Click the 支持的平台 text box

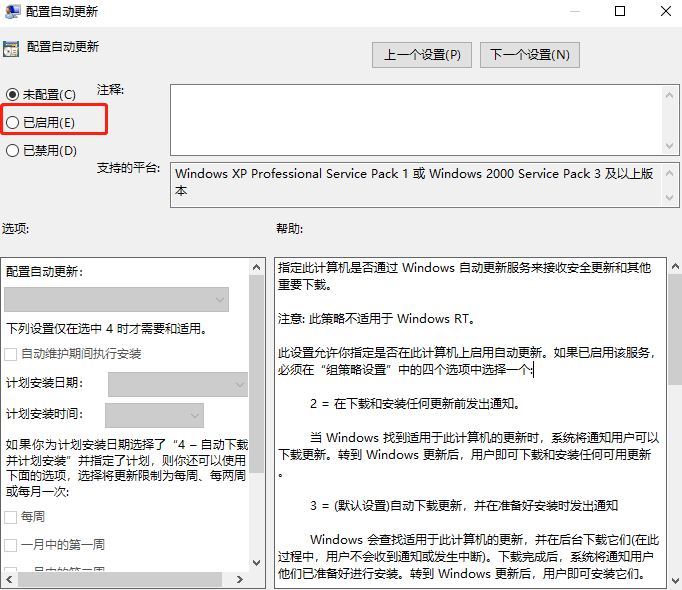(x=416, y=182)
